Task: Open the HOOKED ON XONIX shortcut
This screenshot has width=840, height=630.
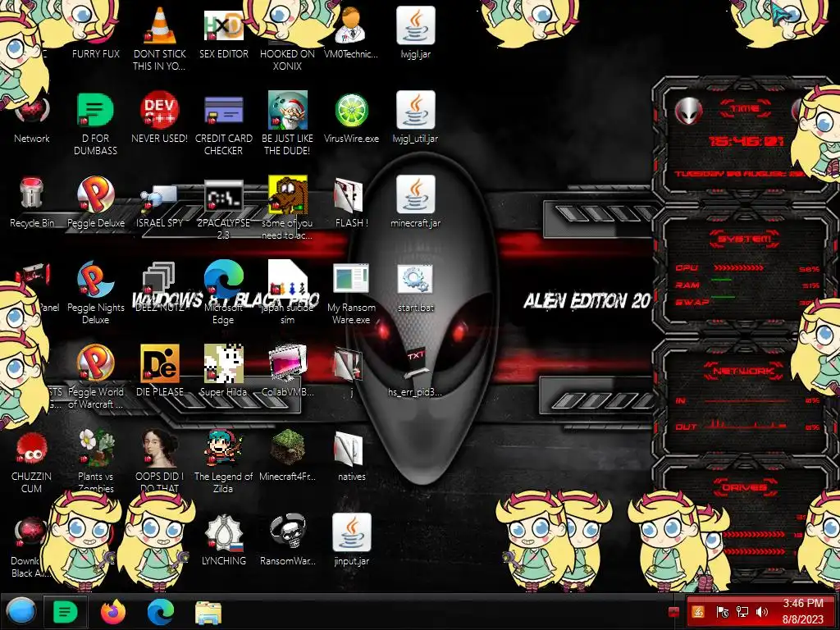Action: click(x=288, y=59)
